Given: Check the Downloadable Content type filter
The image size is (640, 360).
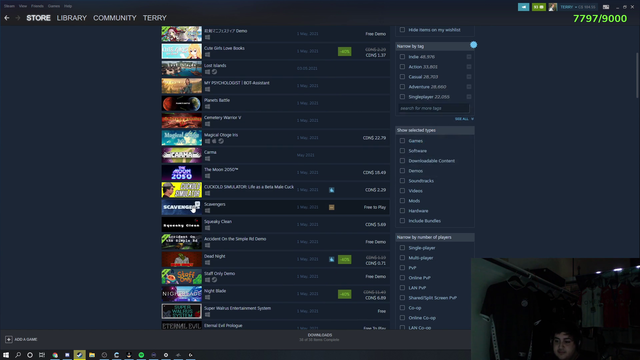Looking at the screenshot, I should [x=402, y=161].
